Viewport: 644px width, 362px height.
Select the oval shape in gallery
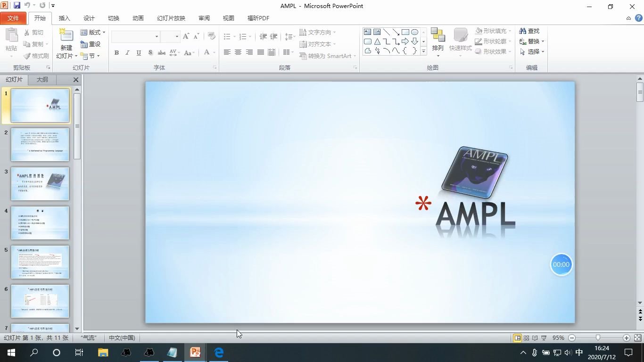coord(414,32)
